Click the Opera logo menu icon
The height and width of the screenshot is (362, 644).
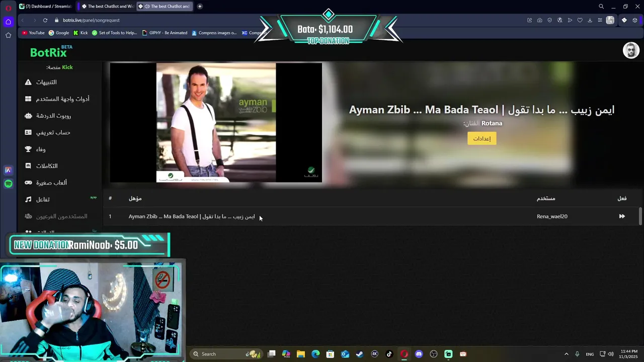click(x=8, y=8)
